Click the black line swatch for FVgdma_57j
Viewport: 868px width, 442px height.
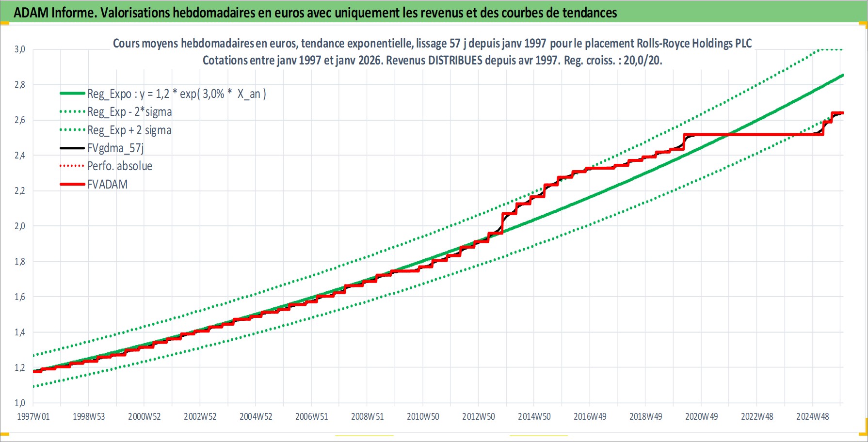(72, 148)
